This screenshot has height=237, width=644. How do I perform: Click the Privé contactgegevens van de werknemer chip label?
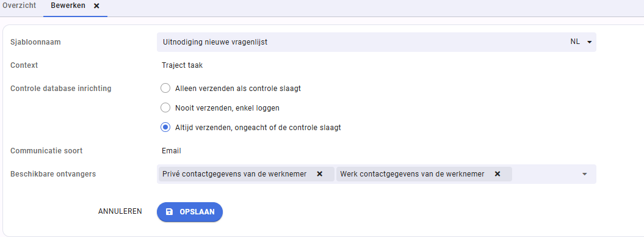(234, 174)
